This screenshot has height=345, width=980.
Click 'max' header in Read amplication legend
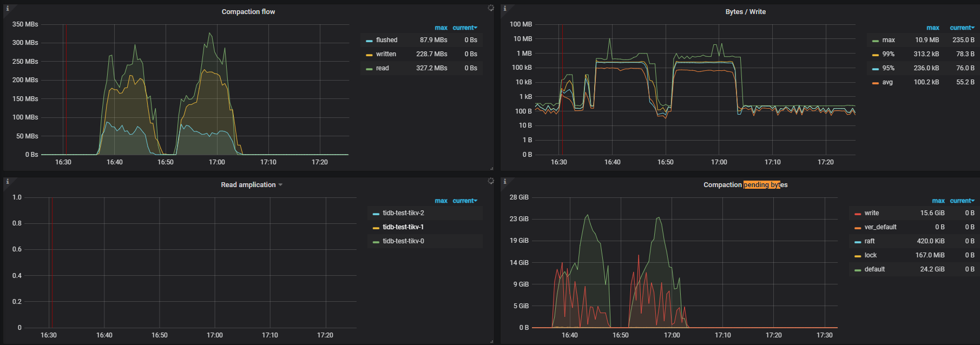coord(441,201)
